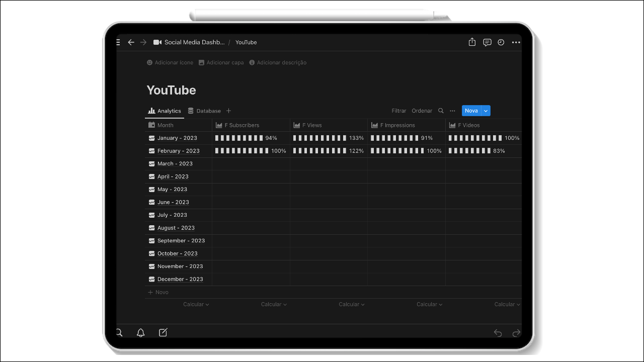Open the F Impressions column header menu

(x=407, y=125)
